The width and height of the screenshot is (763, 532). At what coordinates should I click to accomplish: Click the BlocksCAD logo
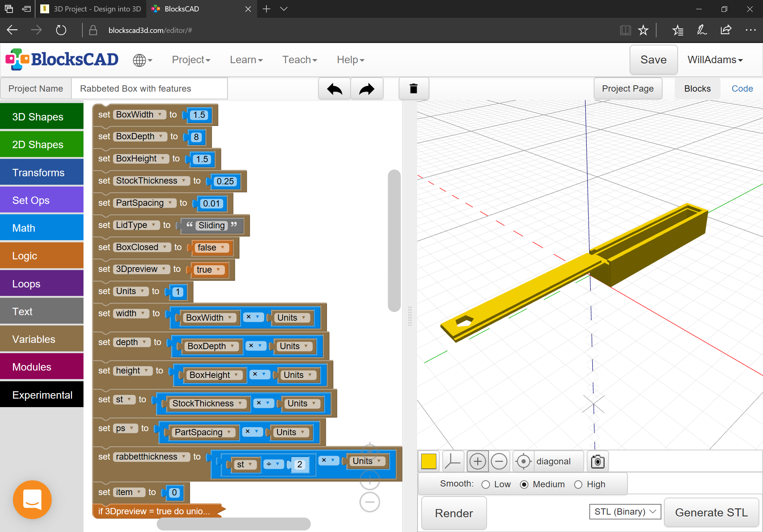click(62, 59)
